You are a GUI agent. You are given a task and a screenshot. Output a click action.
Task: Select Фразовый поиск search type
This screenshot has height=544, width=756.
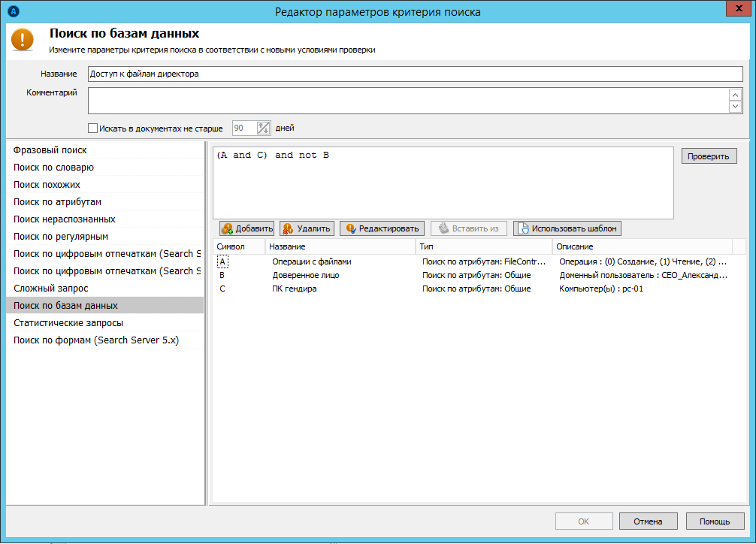pos(50,150)
